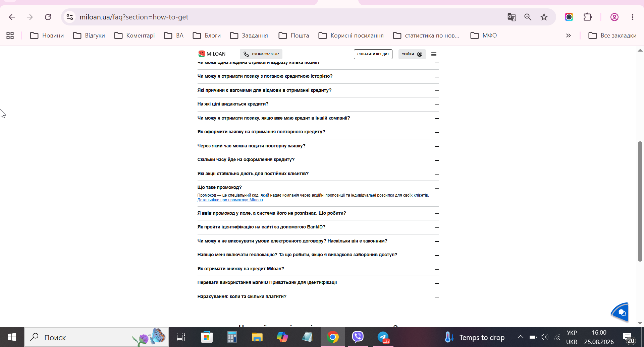Open the Miloan hamburger menu
This screenshot has width=644, height=347.
pyautogui.click(x=434, y=54)
